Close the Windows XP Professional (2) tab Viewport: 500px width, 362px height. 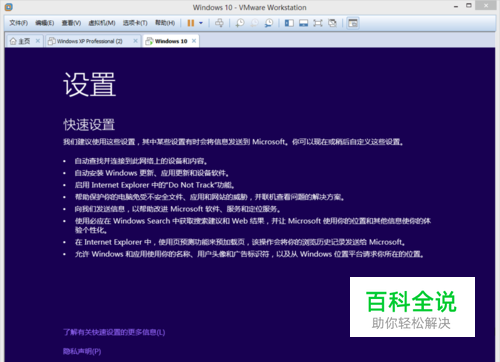[x=135, y=41]
